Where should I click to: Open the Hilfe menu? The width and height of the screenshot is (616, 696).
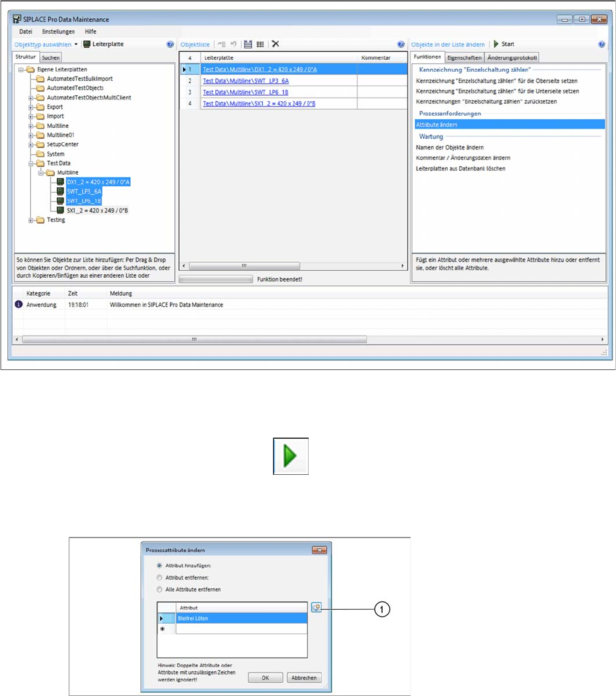[90, 31]
